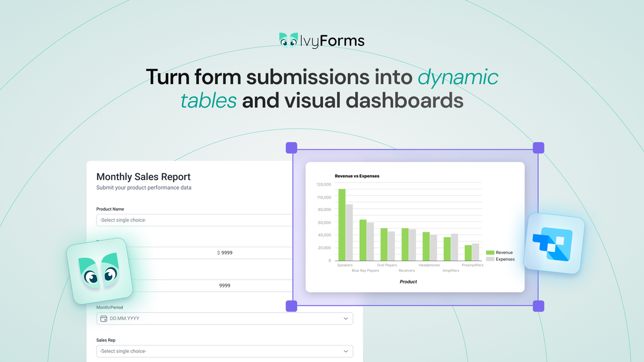Click the Product Name field label
The image size is (644, 362).
click(110, 209)
